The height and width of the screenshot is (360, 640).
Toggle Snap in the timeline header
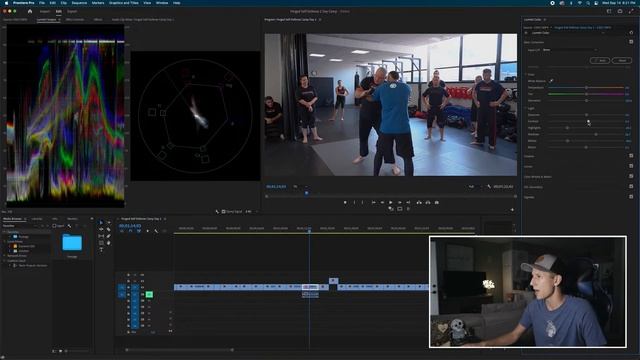click(130, 231)
